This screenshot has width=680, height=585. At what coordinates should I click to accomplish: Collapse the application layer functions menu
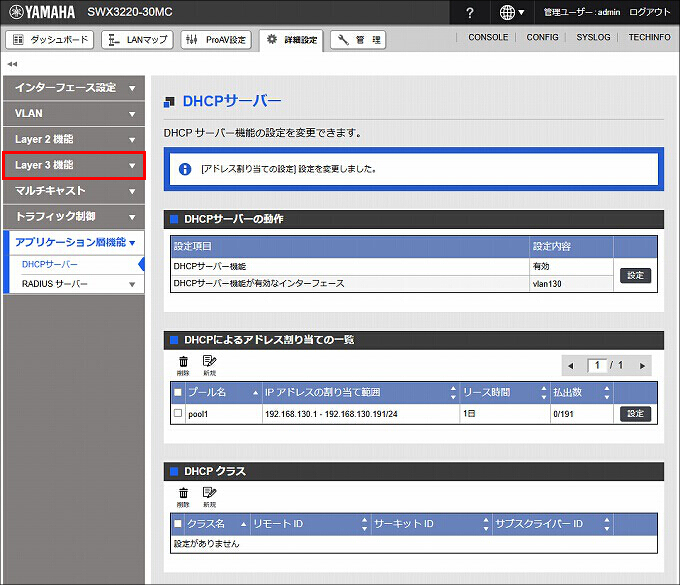75,242
